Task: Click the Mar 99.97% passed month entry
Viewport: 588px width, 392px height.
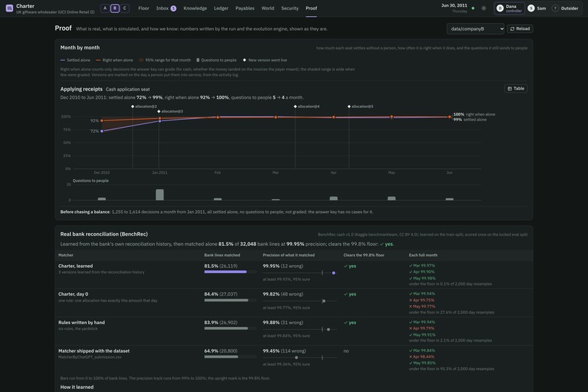Action: (422, 266)
